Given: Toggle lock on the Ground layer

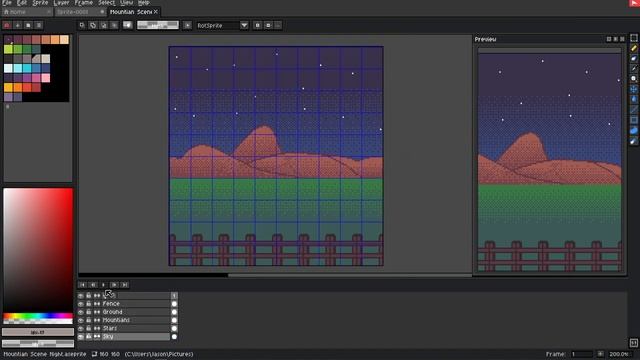Looking at the screenshot, I should tap(89, 312).
